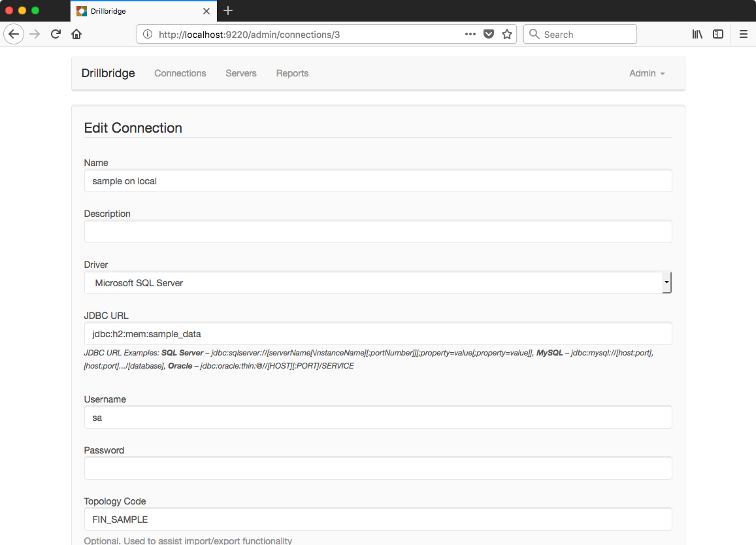Open the Admin dropdown menu
756x545 pixels.
click(x=647, y=73)
